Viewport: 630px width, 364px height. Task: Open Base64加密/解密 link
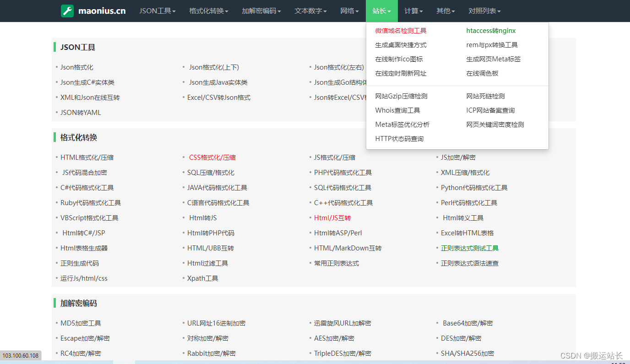click(x=468, y=323)
